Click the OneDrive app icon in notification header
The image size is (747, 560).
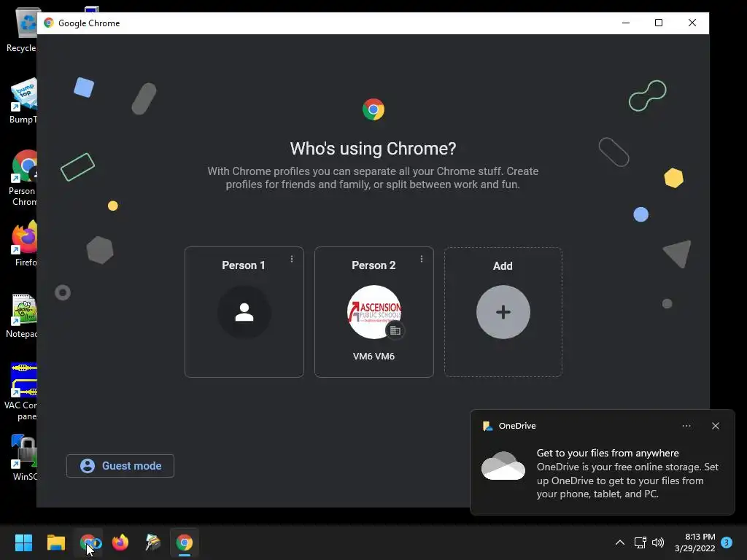[487, 426]
